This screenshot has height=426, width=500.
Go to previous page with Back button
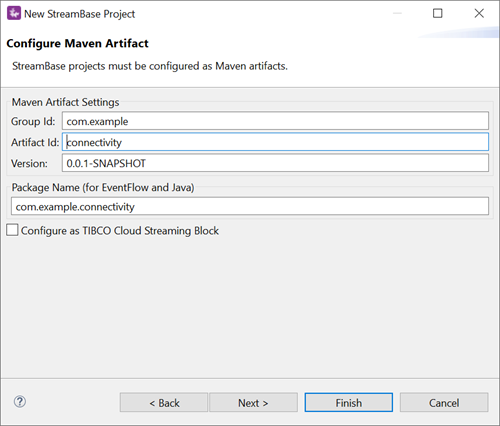[164, 403]
